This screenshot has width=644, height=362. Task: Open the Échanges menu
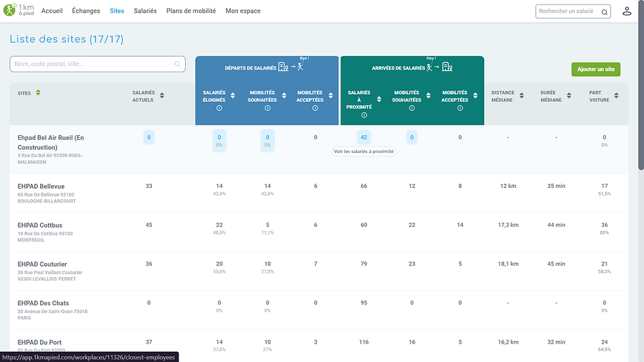click(x=86, y=11)
